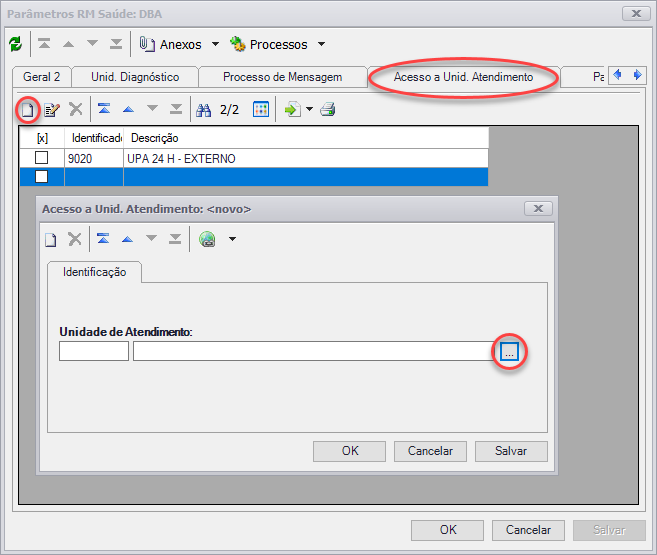
Task: Click edit record icon in grid toolbar
Action: [52, 110]
